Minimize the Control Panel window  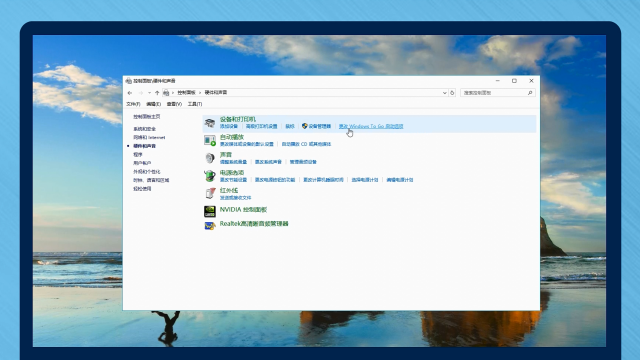coord(498,81)
